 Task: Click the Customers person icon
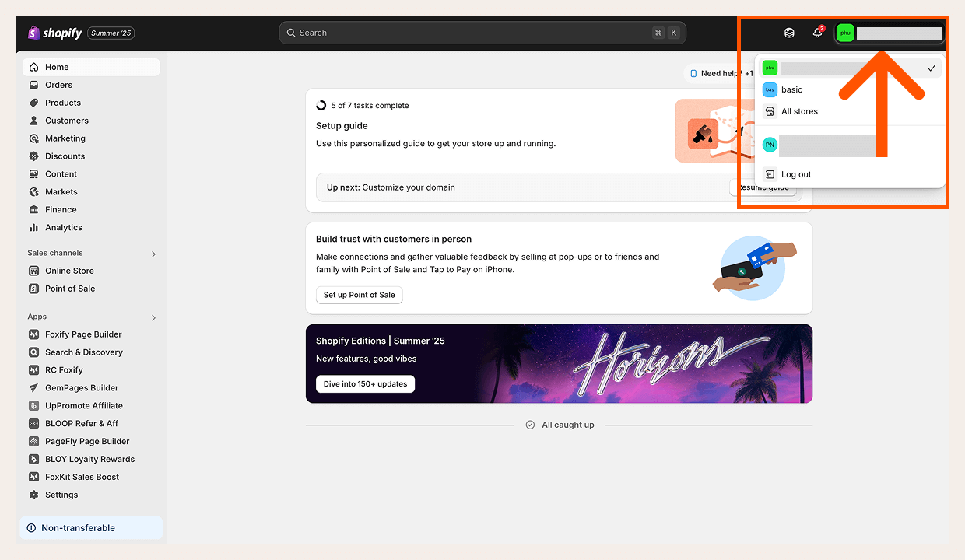coord(33,121)
